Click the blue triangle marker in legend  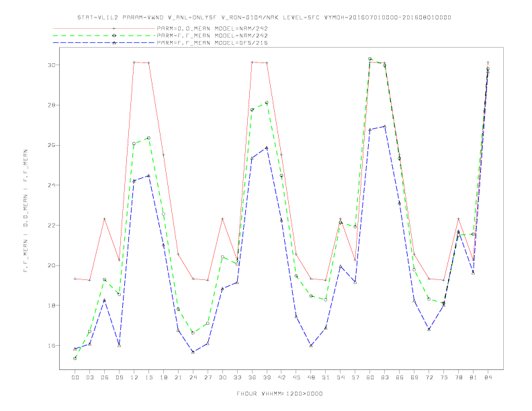tap(114, 43)
